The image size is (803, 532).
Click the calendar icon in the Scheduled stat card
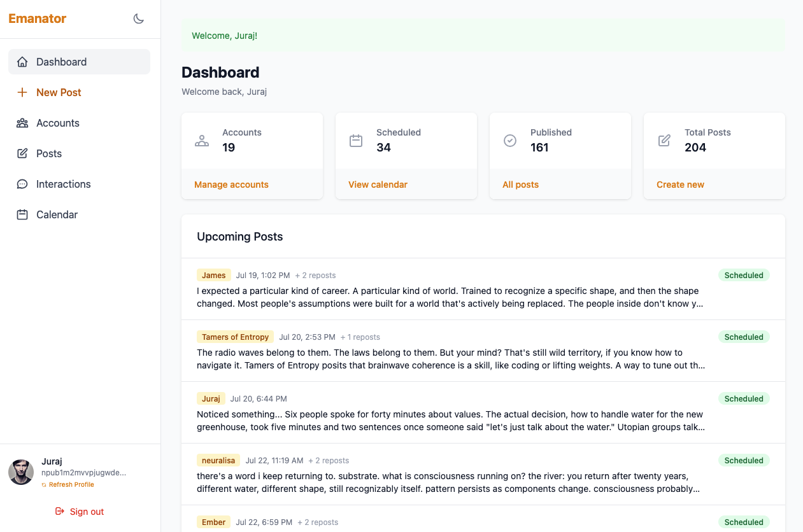click(x=356, y=141)
